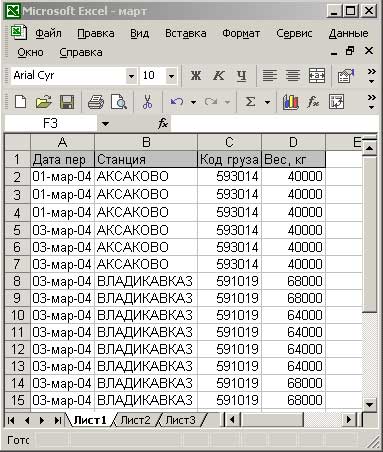Screen dimensions: 383x452
Task: Open the font size dropdown
Action: coord(171,76)
